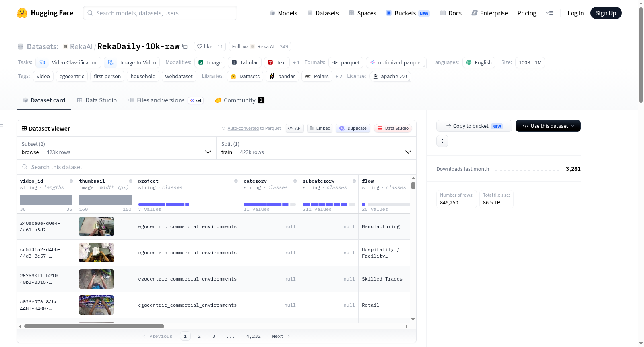Select the Tabular modality tag
Image resolution: width=644 pixels, height=347 pixels.
click(x=245, y=62)
